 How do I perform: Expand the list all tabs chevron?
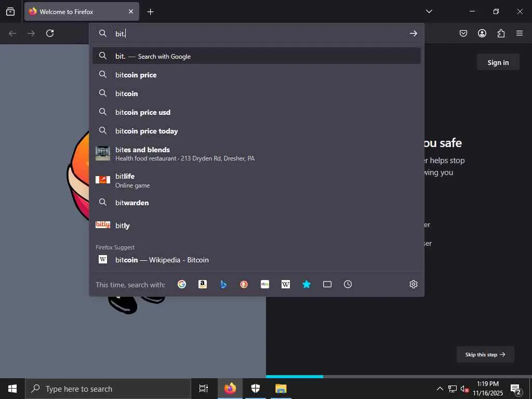click(429, 11)
